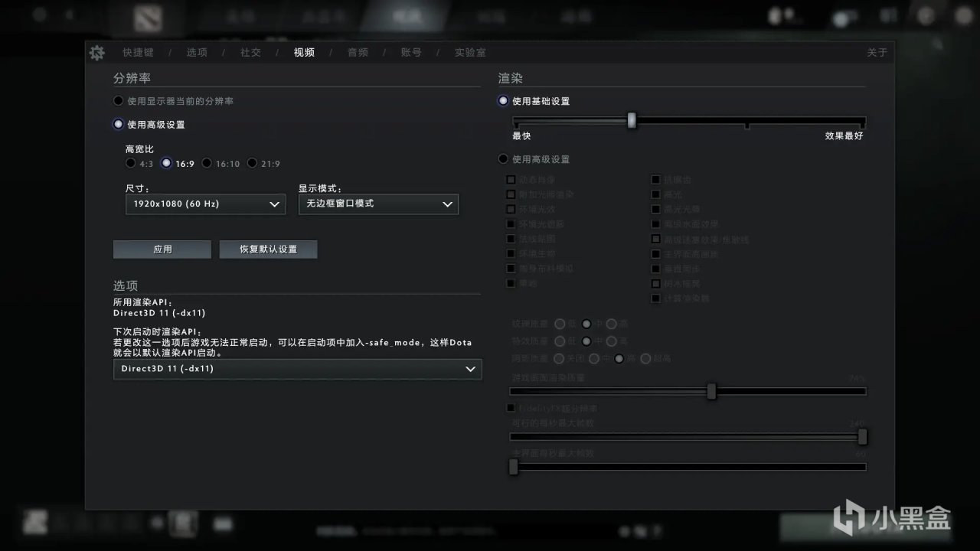Switch to the 音频 tab
This screenshot has height=551, width=980.
click(358, 53)
